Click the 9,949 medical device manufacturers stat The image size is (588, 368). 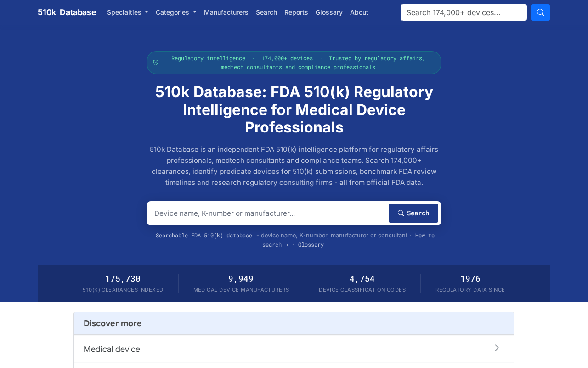click(241, 283)
